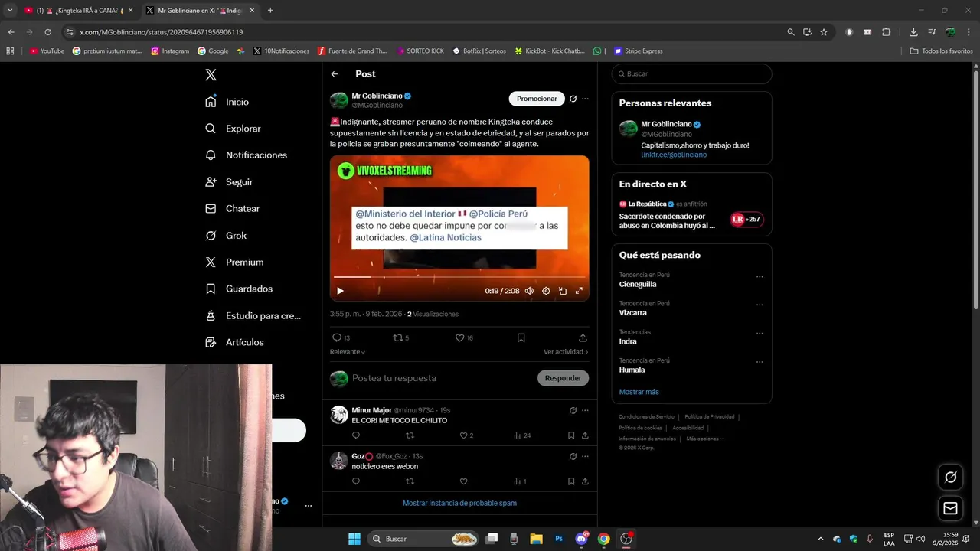Open more options on Goz reply
The image size is (980, 551).
(585, 457)
